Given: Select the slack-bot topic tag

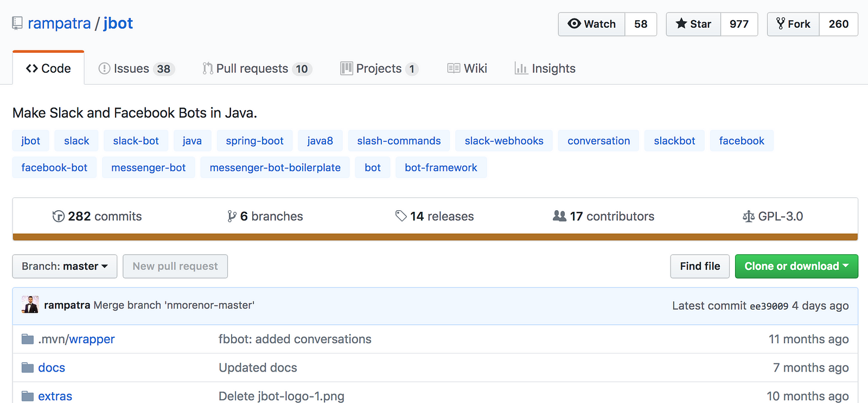Looking at the screenshot, I should 136,141.
